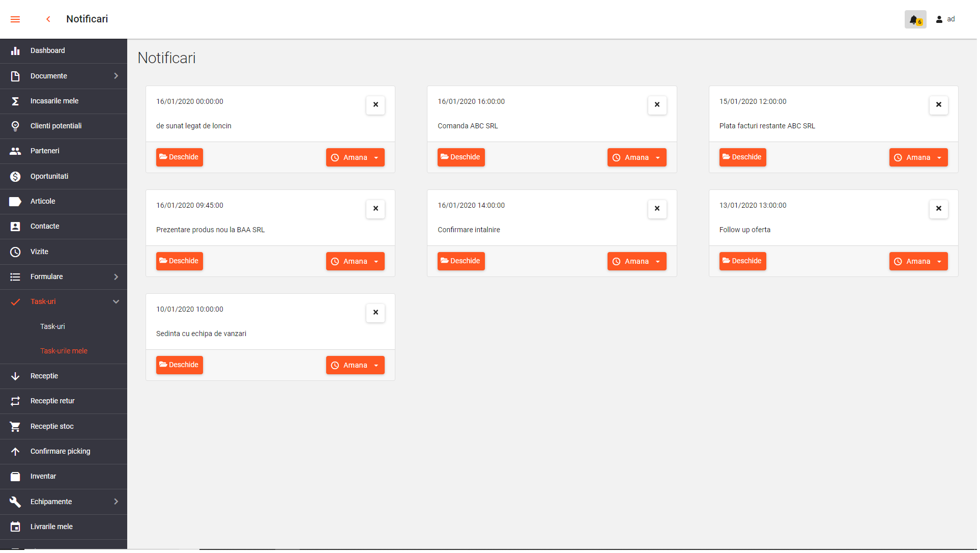This screenshot has height=553, width=980.
Task: Click the Vizite clock icon
Action: coord(15,253)
